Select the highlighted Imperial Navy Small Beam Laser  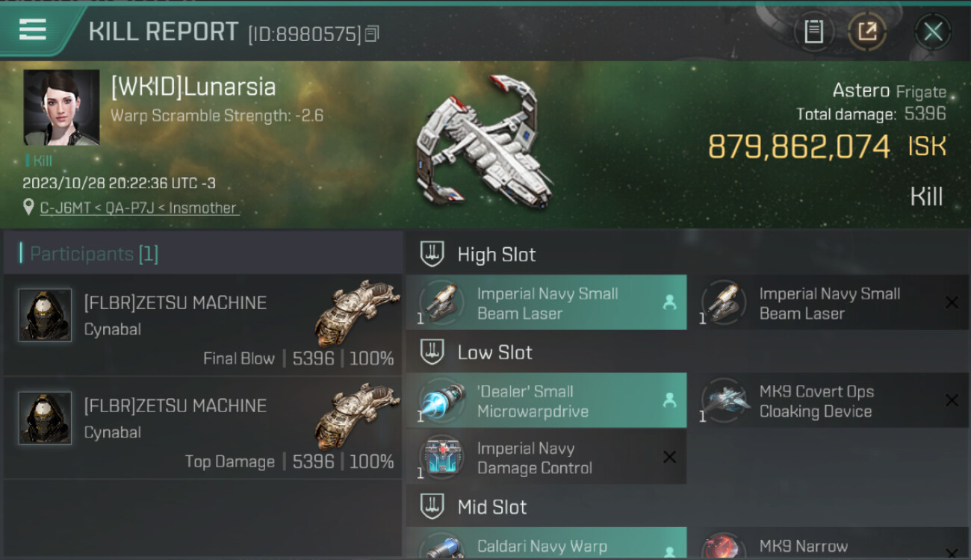point(546,303)
